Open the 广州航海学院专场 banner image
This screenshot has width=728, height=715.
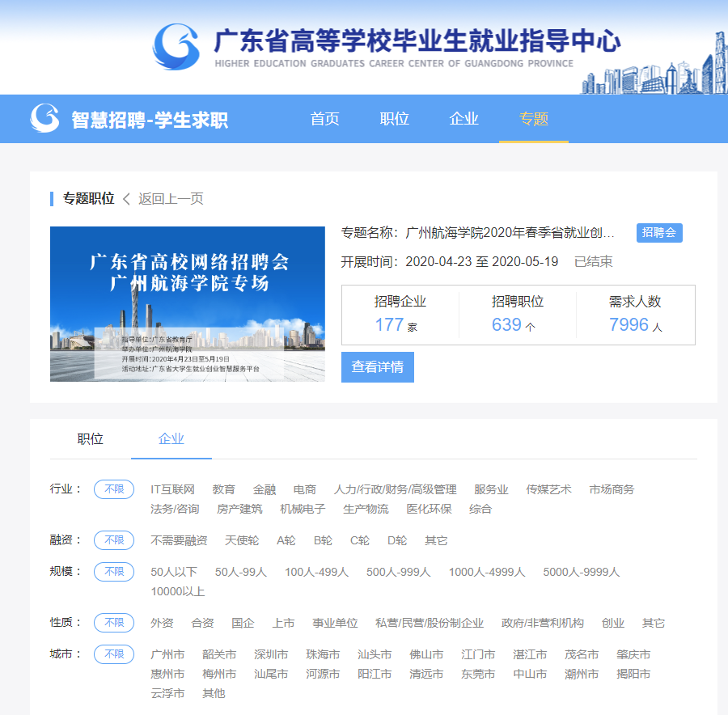188,304
